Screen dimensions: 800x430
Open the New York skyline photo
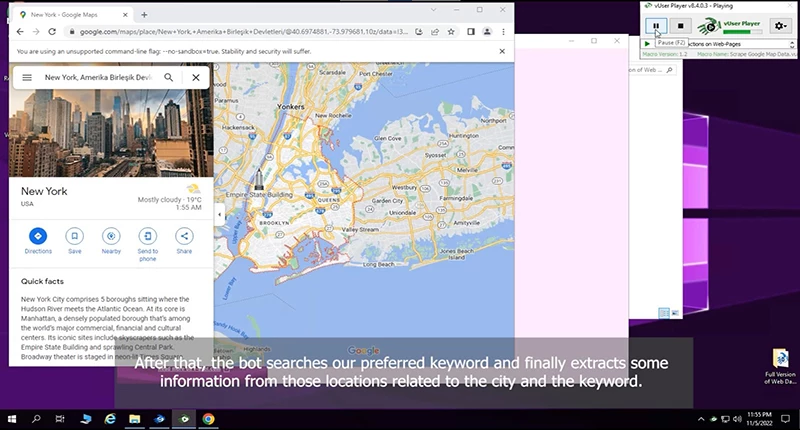111,133
